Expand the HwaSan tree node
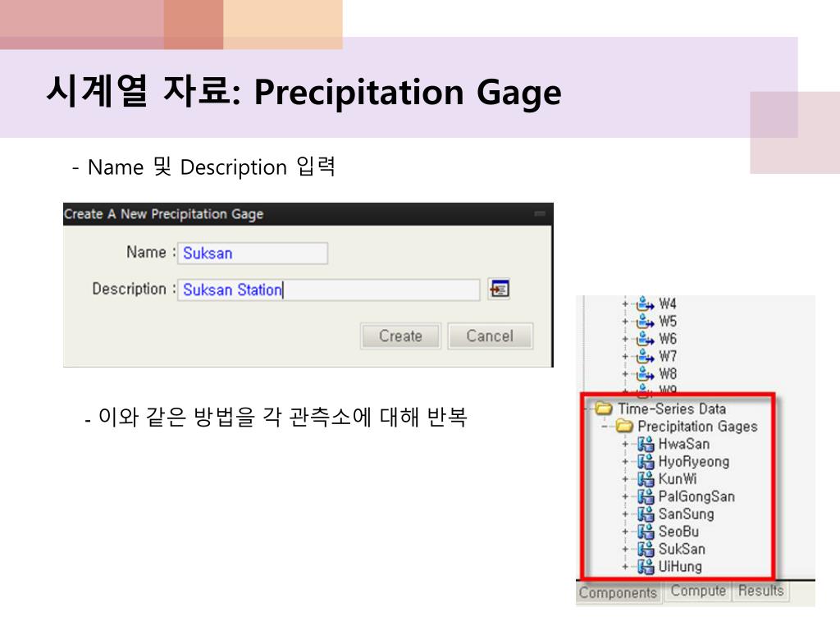Image resolution: width=840 pixels, height=630 pixels. [x=625, y=444]
